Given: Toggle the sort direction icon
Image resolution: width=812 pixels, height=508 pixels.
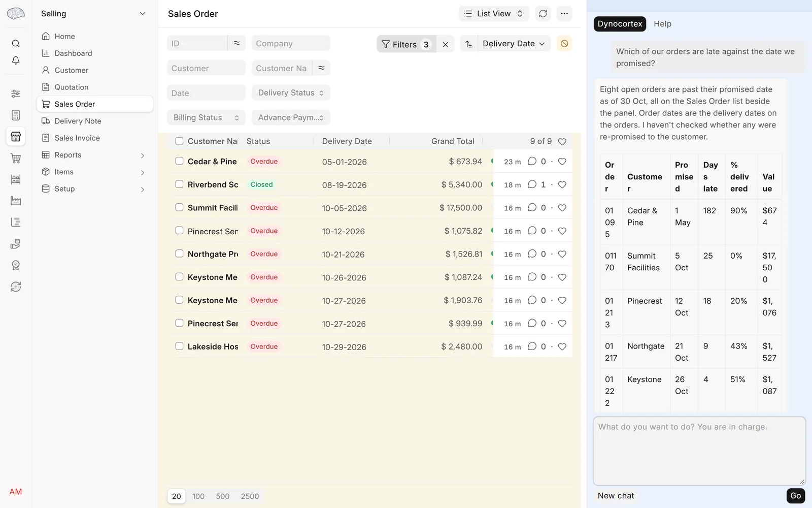Looking at the screenshot, I should (469, 44).
